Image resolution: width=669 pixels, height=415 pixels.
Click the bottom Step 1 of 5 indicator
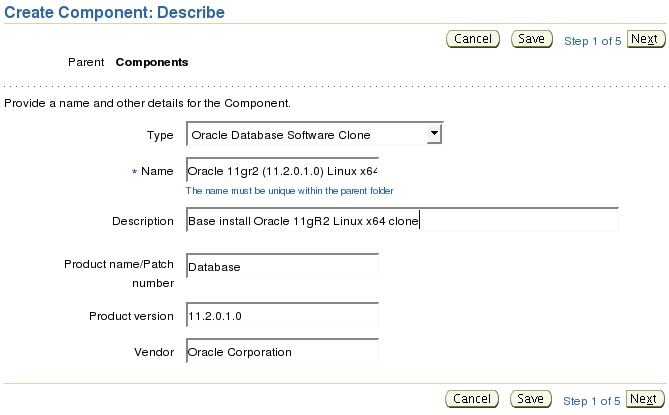[592, 401]
